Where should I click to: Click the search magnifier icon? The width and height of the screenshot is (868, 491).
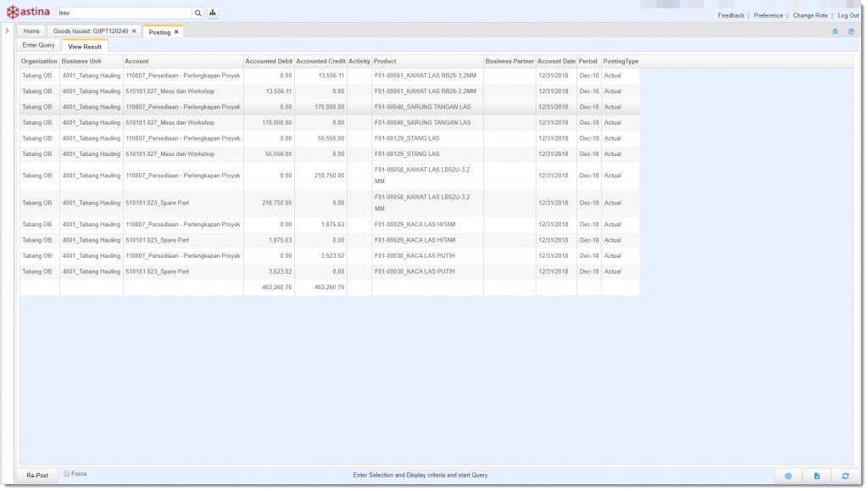coord(198,14)
